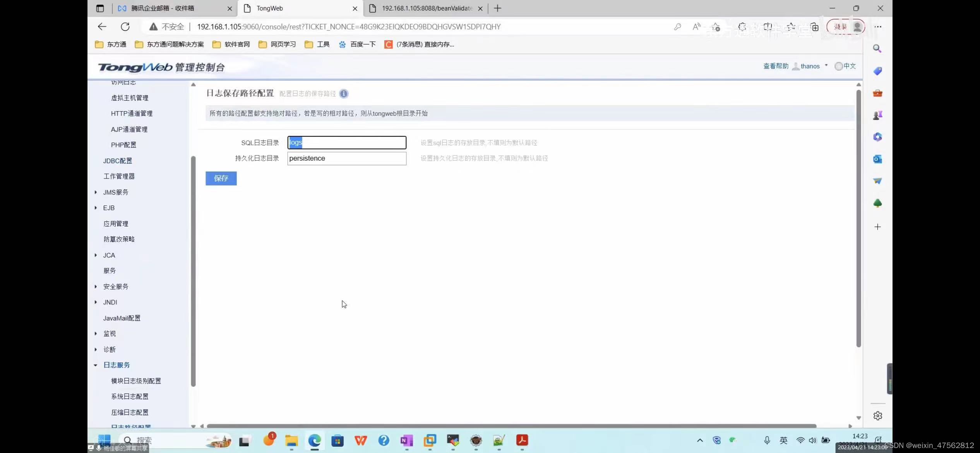The height and width of the screenshot is (453, 980).
Task: Click the 保存 button
Action: (221, 178)
